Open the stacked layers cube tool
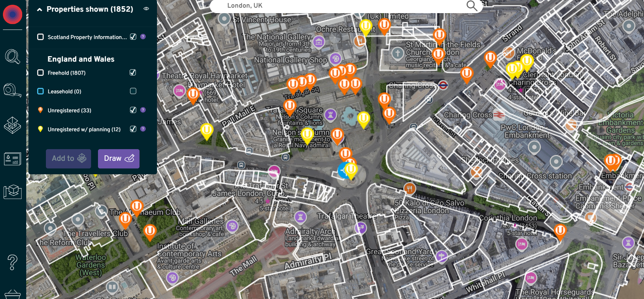Screen dimensions: 644x299 (12, 125)
